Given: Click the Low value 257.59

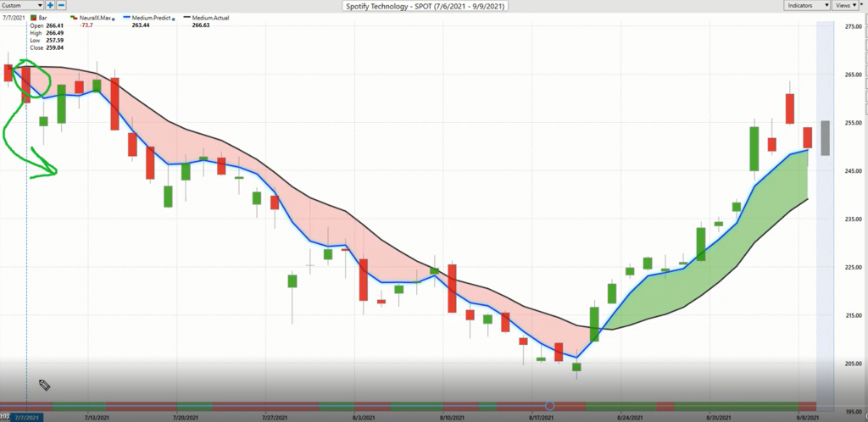Looking at the screenshot, I should tap(55, 40).
